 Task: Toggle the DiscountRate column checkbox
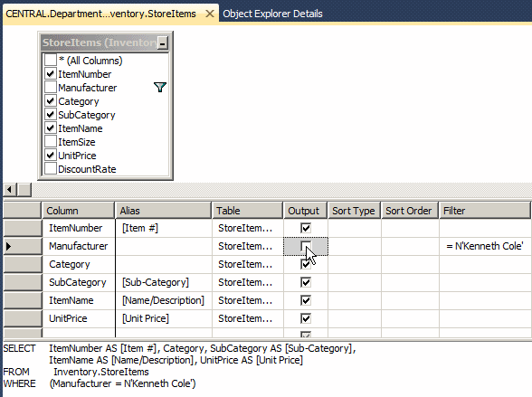pyautogui.click(x=51, y=169)
